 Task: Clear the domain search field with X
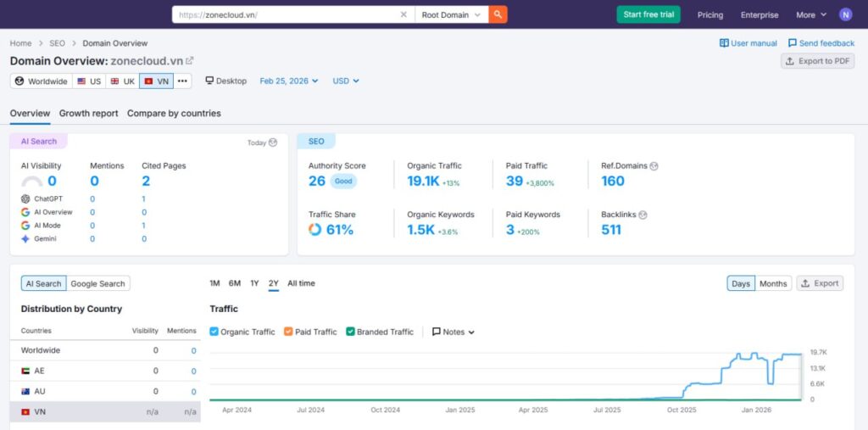(x=403, y=14)
